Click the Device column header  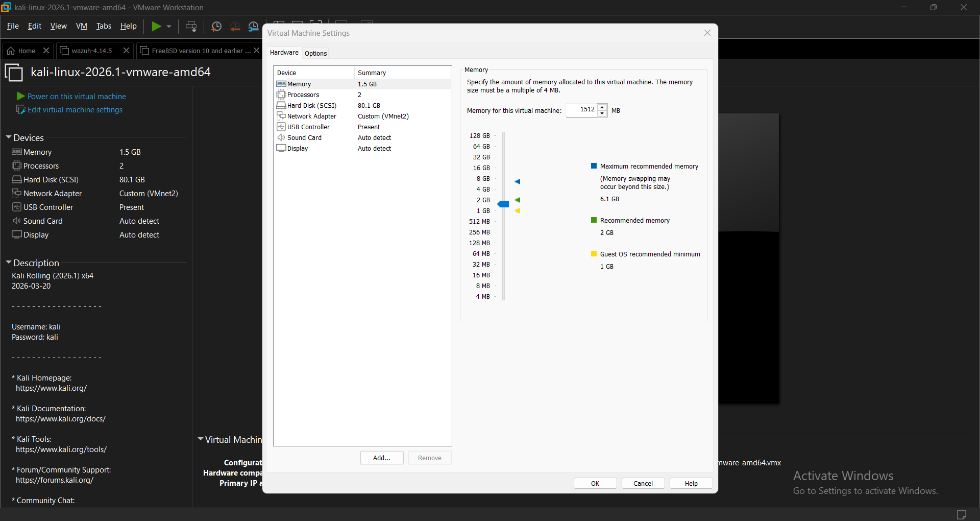(x=313, y=73)
